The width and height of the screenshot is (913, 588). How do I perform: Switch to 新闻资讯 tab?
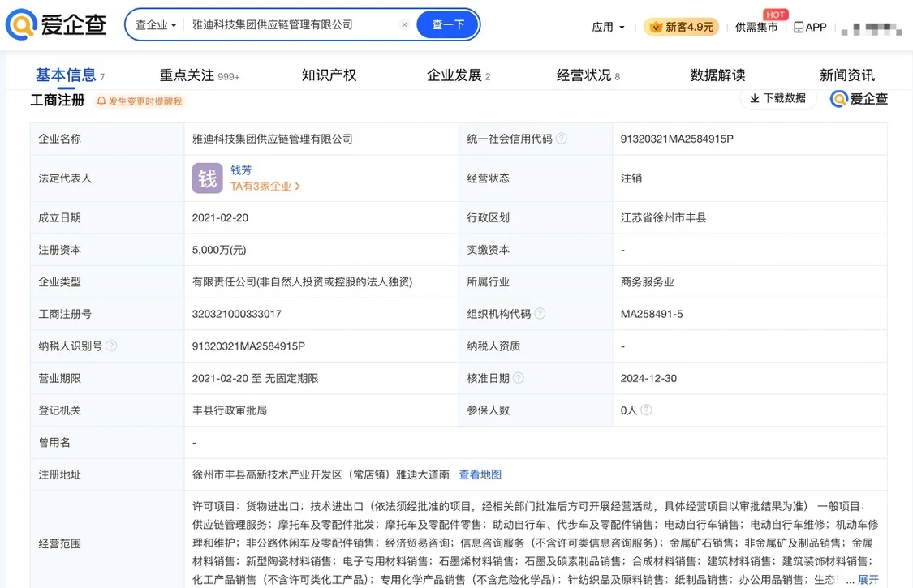846,75
